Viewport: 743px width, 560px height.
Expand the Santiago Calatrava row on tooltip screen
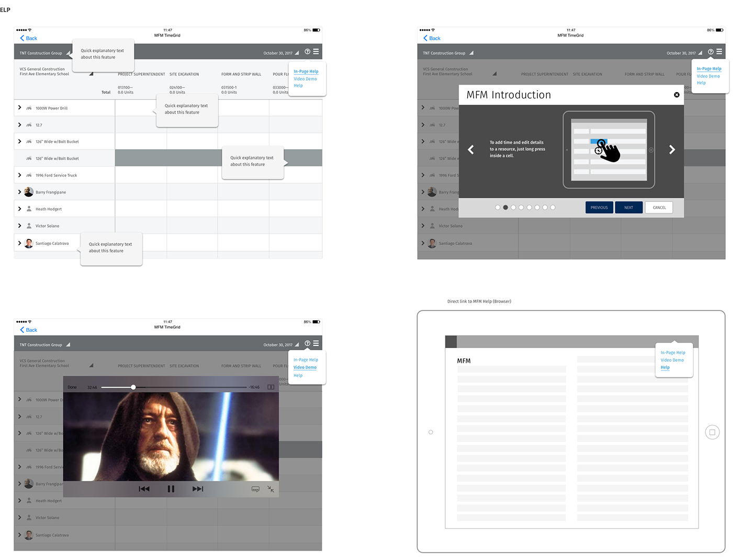(x=20, y=243)
